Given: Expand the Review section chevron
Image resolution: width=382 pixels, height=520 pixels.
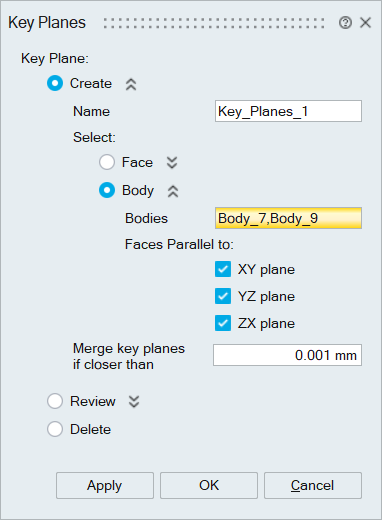Looking at the screenshot, I should (134, 402).
